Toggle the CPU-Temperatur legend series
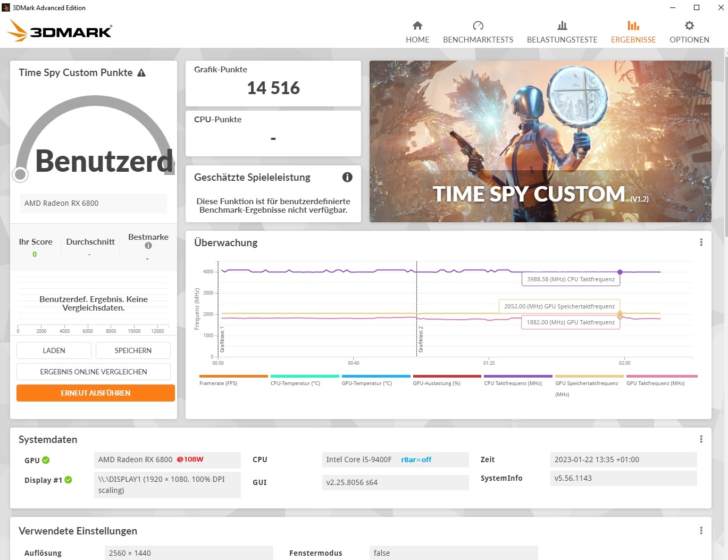This screenshot has height=560, width=728. tap(304, 380)
